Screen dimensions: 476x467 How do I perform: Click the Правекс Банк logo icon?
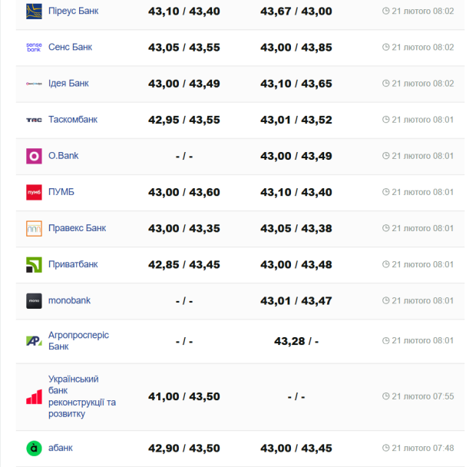[34, 228]
